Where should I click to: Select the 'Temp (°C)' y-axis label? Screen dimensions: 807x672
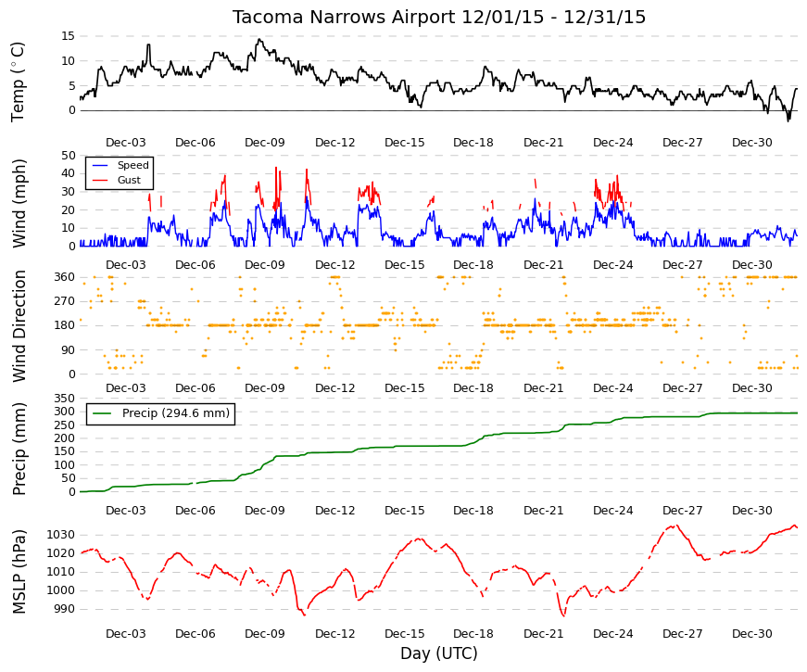tap(18, 82)
